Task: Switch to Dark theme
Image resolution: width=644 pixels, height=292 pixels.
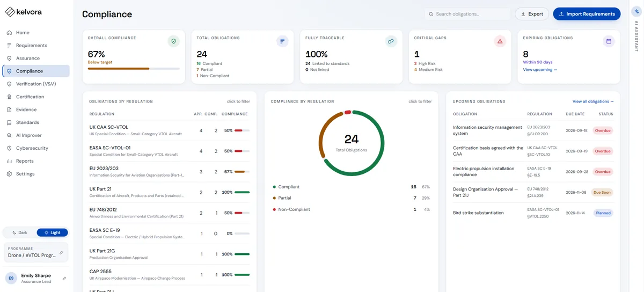Action: (20, 232)
